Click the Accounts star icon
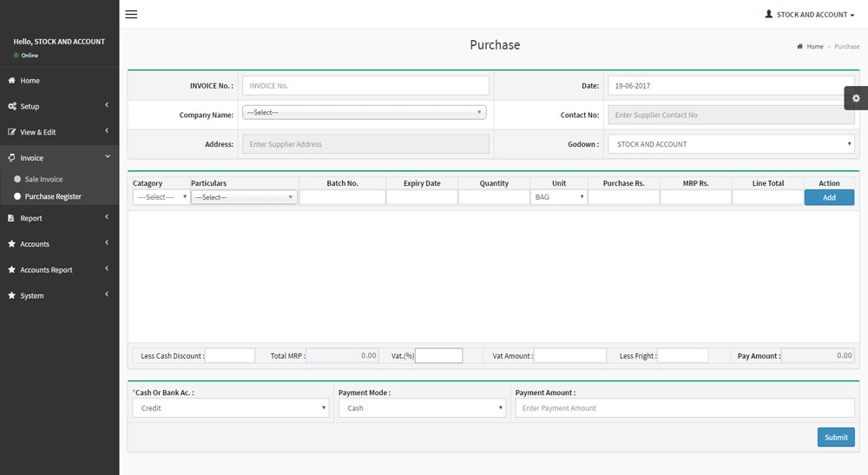This screenshot has width=868, height=475. [x=11, y=244]
